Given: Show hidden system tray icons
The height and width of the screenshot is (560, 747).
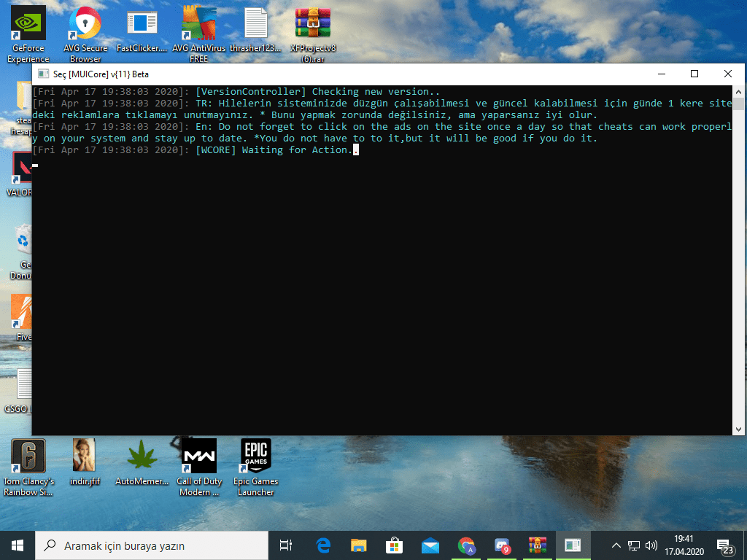Looking at the screenshot, I should (x=616, y=545).
